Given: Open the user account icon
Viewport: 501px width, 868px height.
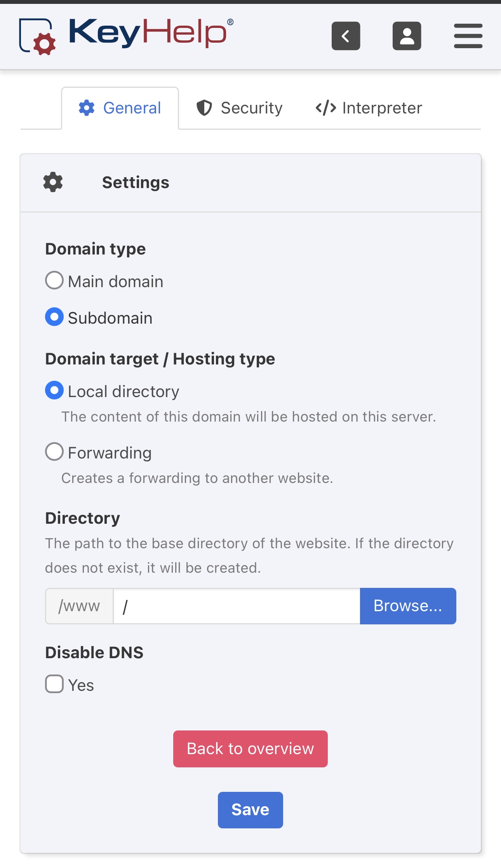Looking at the screenshot, I should pos(407,36).
